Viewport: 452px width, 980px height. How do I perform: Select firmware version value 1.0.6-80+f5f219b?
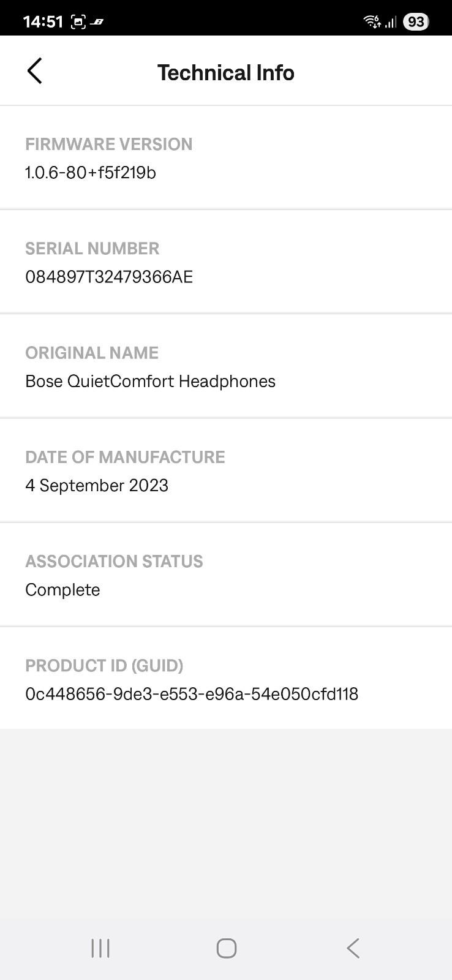[x=91, y=173]
